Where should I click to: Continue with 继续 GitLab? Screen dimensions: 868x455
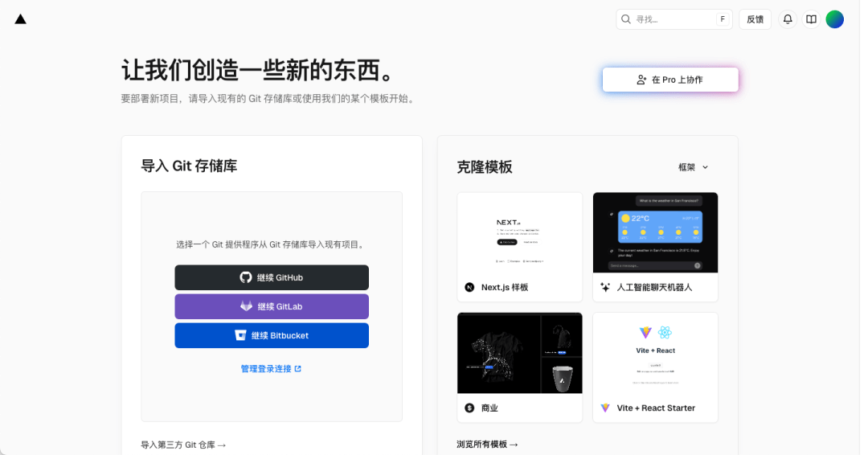272,306
